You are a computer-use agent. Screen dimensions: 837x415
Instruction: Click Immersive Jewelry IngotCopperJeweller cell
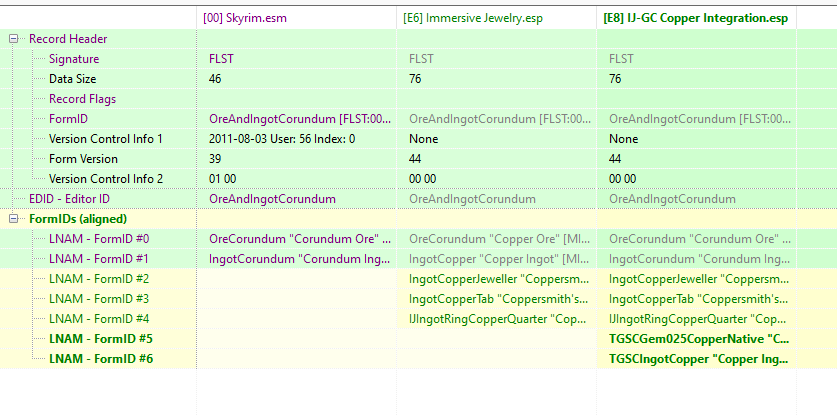coord(496,279)
